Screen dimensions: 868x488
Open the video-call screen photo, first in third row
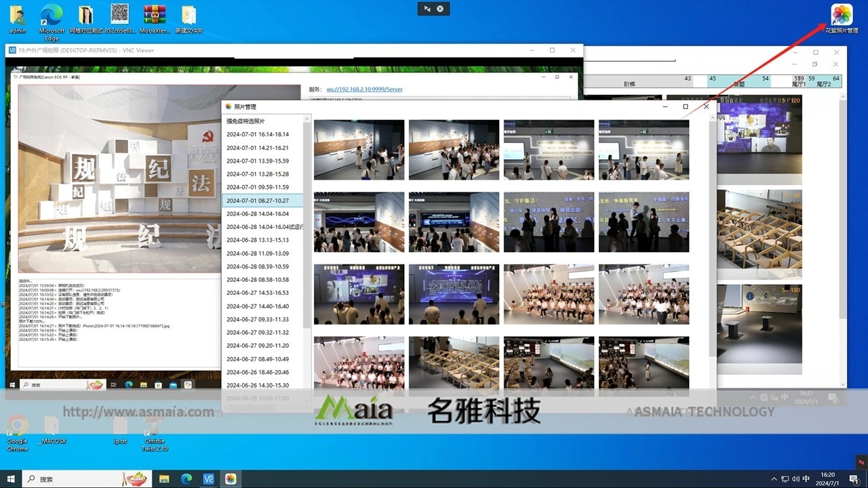(x=359, y=294)
